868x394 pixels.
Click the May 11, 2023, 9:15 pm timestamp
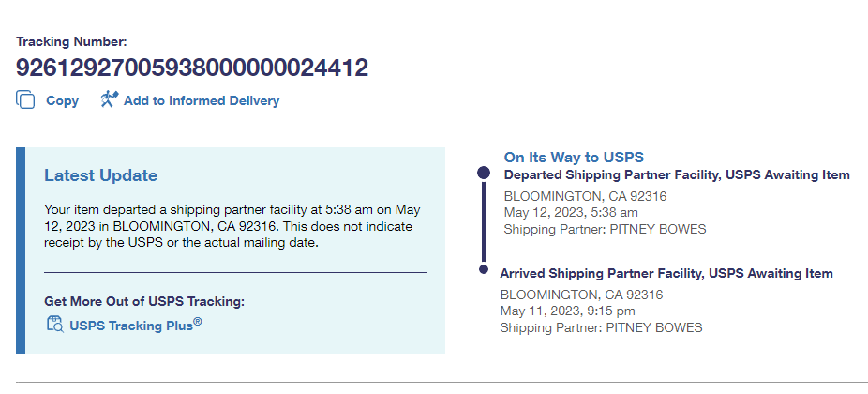tap(567, 311)
